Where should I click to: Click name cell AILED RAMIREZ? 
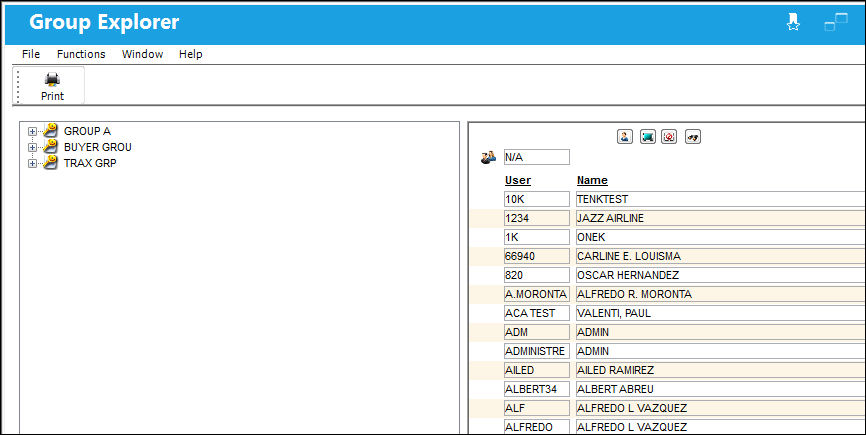(x=720, y=370)
